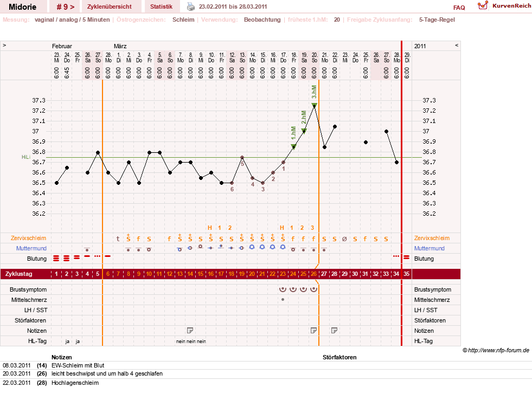Click the date 08.03.2011 in notes list
The image size is (532, 400).
17,365
